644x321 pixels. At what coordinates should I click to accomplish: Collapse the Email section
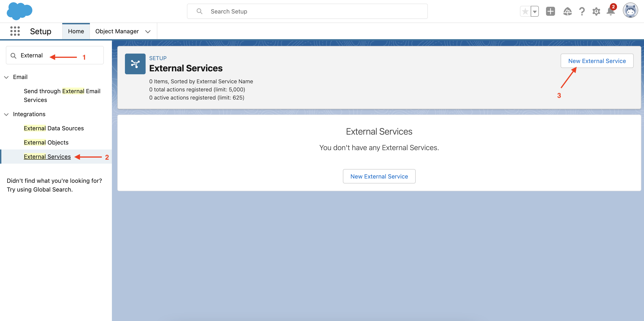pos(6,77)
